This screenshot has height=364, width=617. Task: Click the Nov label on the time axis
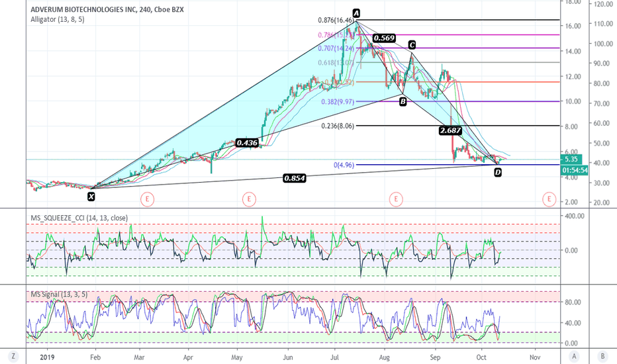535,357
